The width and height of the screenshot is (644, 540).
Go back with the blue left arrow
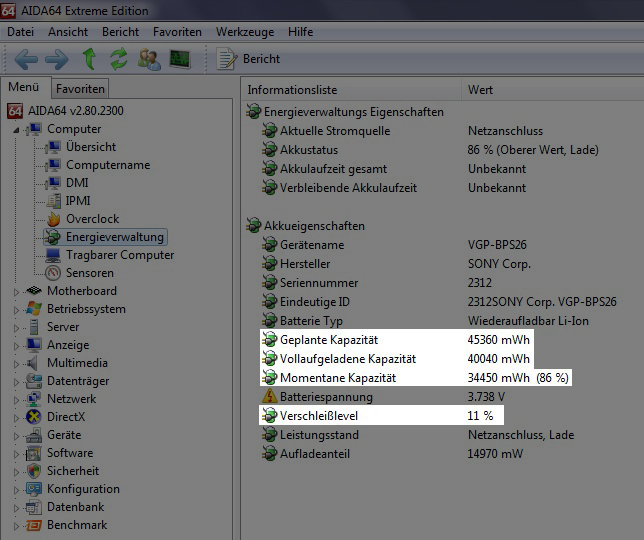pyautogui.click(x=26, y=60)
